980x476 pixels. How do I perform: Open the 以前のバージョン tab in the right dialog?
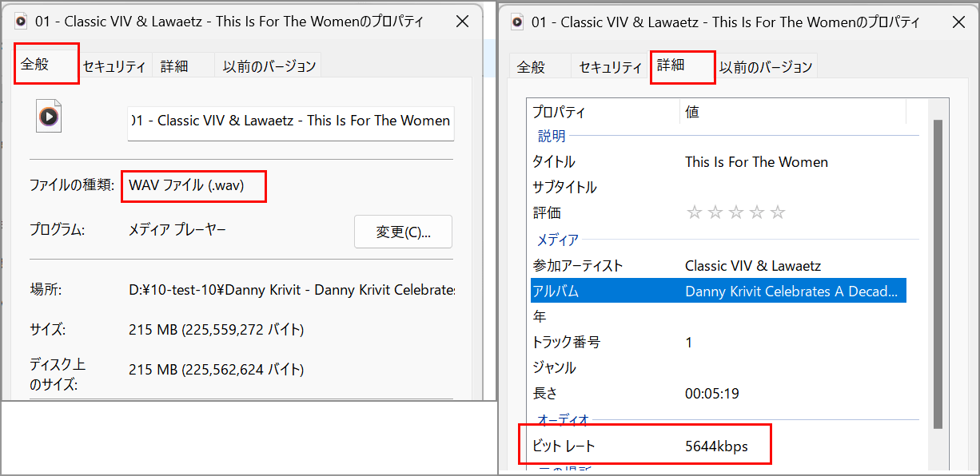(x=766, y=67)
